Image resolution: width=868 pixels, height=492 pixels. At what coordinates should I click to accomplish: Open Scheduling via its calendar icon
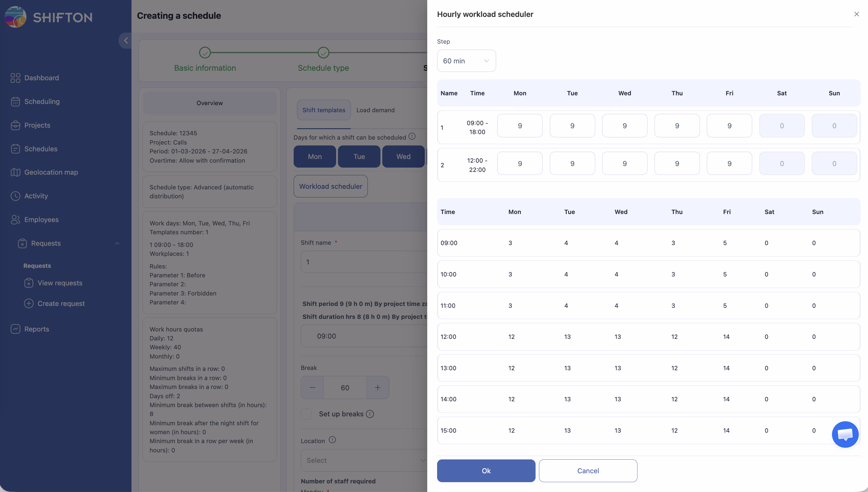pyautogui.click(x=15, y=102)
